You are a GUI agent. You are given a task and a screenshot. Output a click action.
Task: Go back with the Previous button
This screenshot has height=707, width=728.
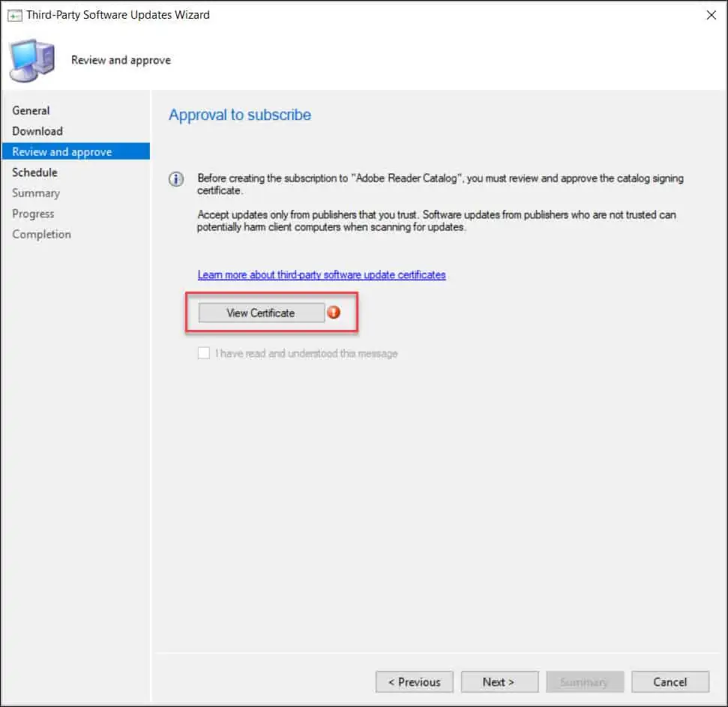pyautogui.click(x=414, y=682)
